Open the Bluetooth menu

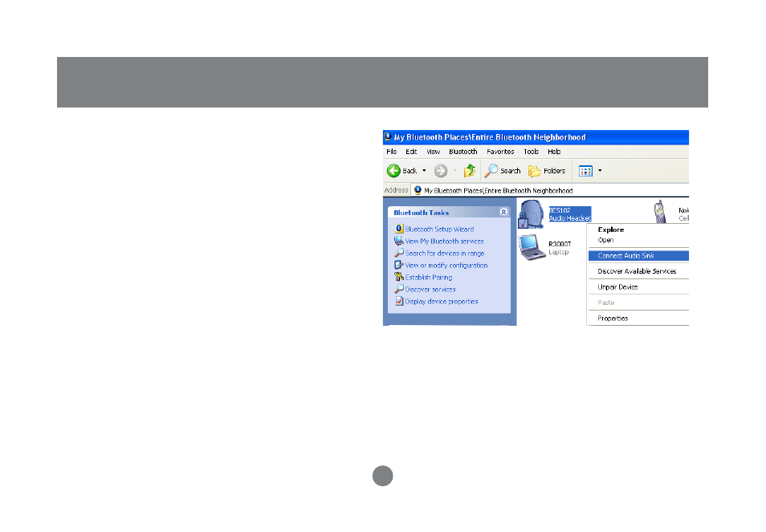coord(463,152)
